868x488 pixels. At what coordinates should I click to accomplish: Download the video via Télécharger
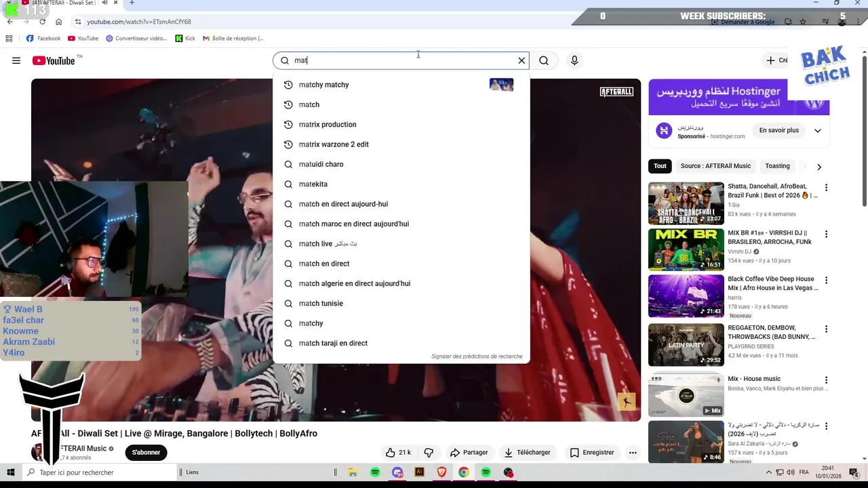pos(527,452)
